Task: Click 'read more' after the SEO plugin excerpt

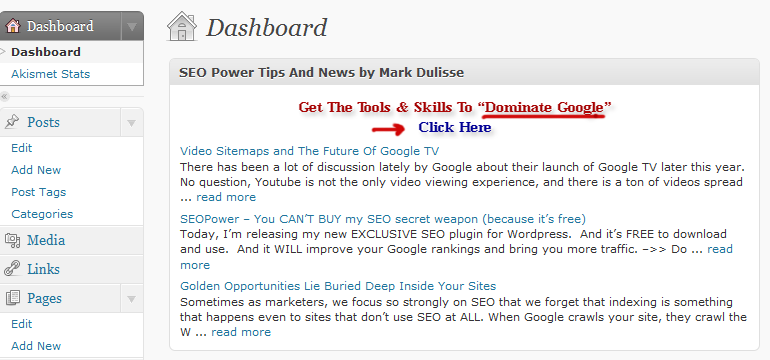Action: click(719, 249)
